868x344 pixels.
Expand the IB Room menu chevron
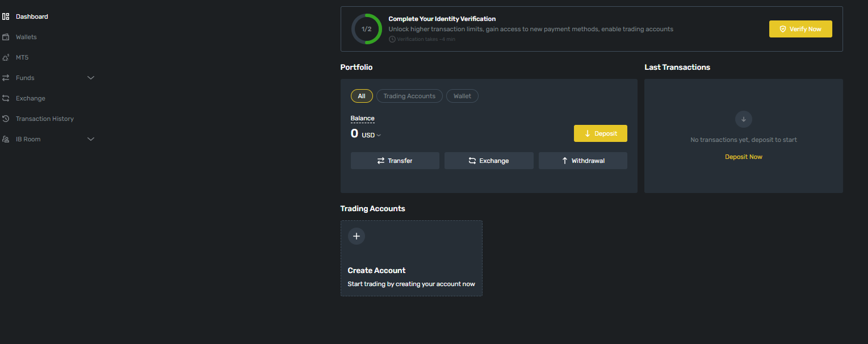91,139
